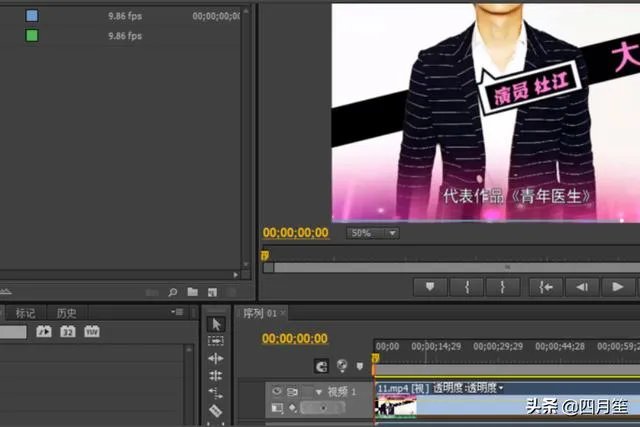Click the Find magnifier icon in project panel
Image resolution: width=640 pixels, height=427 pixels.
173,292
